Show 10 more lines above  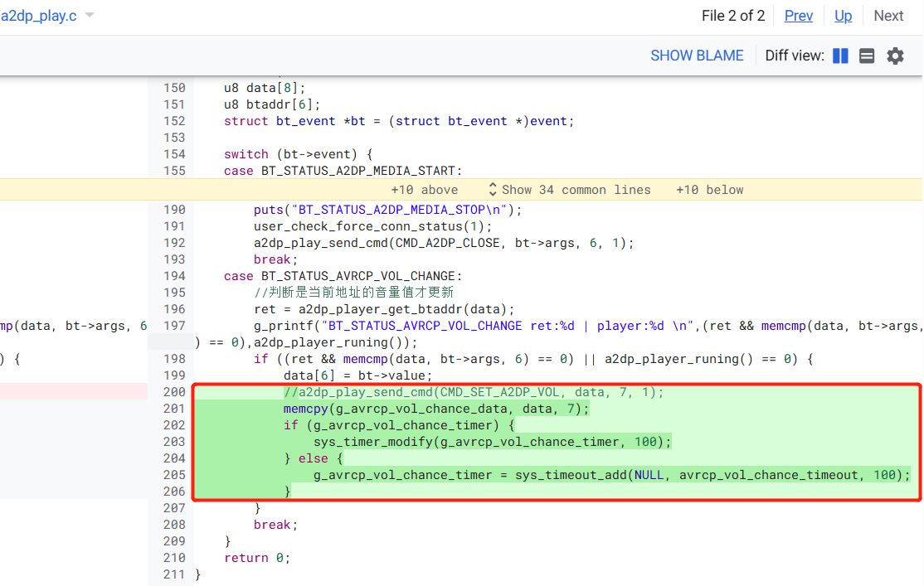pyautogui.click(x=425, y=190)
